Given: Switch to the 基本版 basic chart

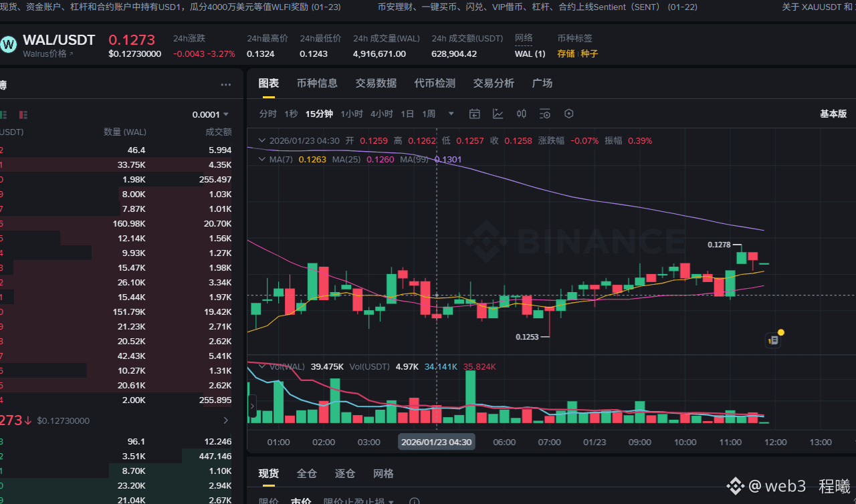Looking at the screenshot, I should 833,114.
